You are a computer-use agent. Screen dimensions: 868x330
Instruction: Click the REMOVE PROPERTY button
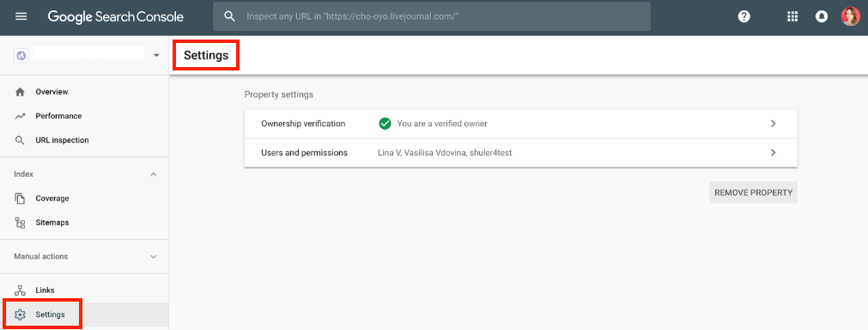[754, 192]
